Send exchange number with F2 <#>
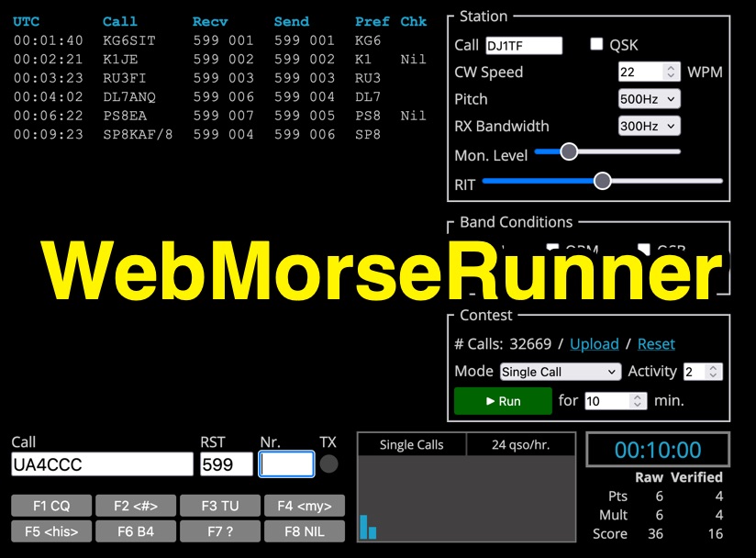Screen dimensions: 756x558 point(136,506)
